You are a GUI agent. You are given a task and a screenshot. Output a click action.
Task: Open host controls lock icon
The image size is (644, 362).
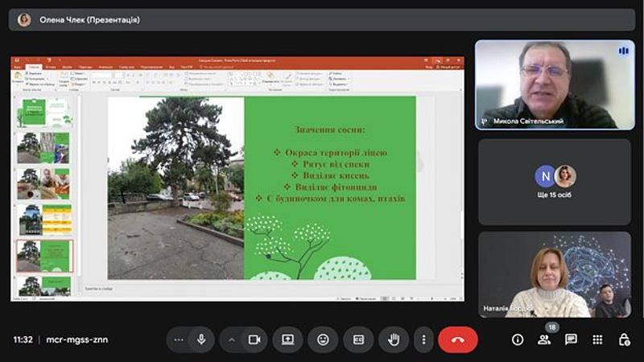pos(623,339)
